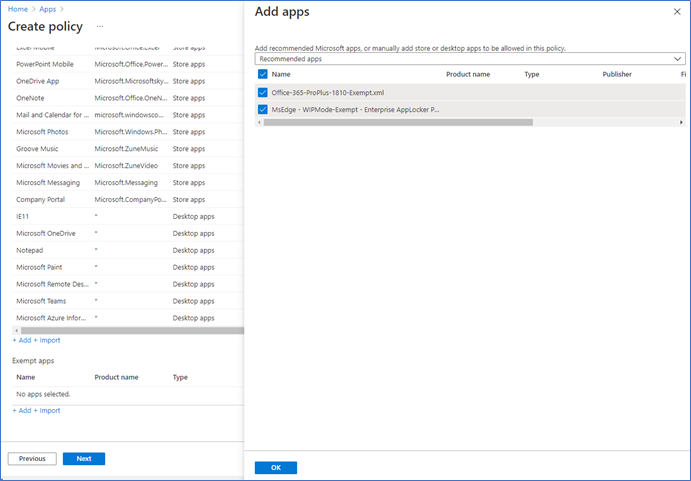Click Exempt apps Product name column header
The image size is (691, 481).
[116, 377]
